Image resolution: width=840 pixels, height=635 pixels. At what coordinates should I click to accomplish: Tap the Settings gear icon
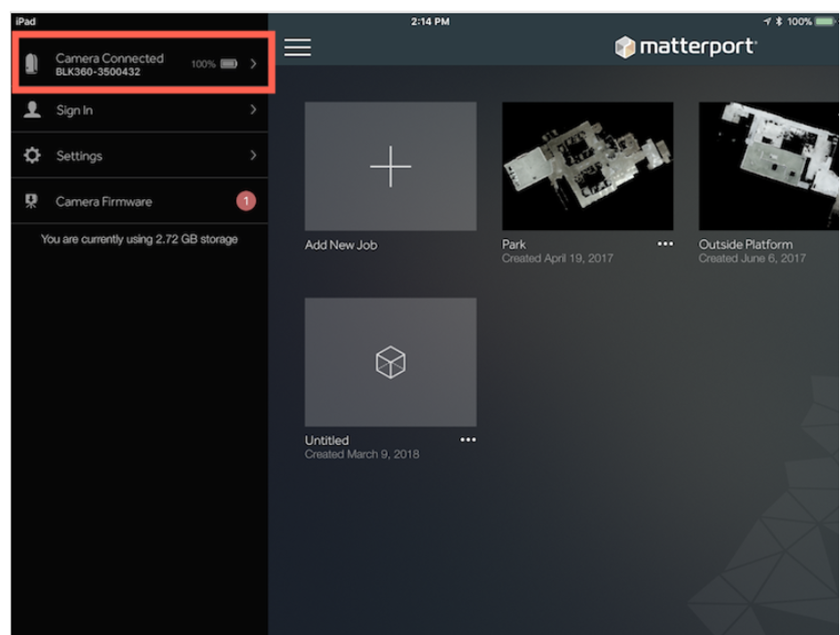pos(32,155)
